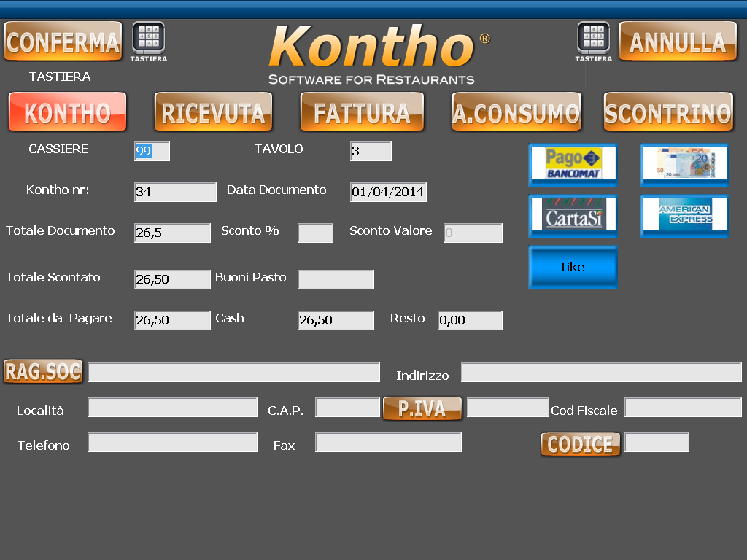
Task: Click the Cod Fiscale field
Action: pos(683,408)
